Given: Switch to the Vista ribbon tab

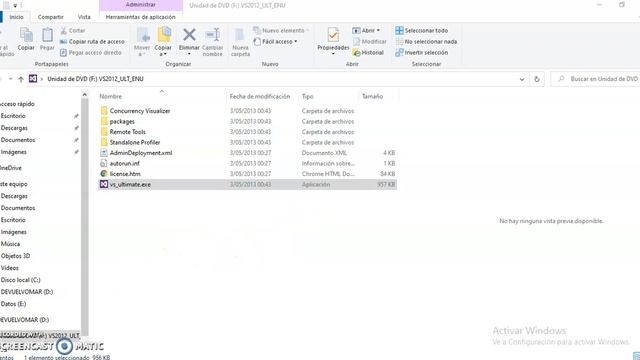Looking at the screenshot, I should [x=84, y=17].
